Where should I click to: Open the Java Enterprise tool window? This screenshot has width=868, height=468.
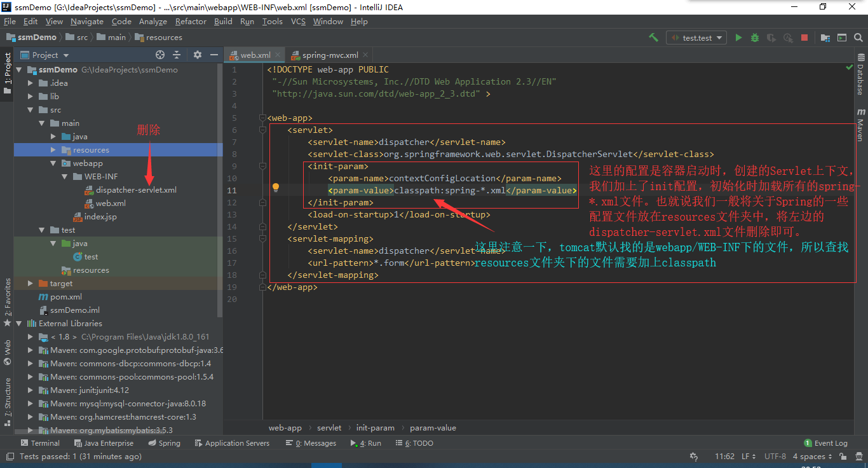(104, 443)
